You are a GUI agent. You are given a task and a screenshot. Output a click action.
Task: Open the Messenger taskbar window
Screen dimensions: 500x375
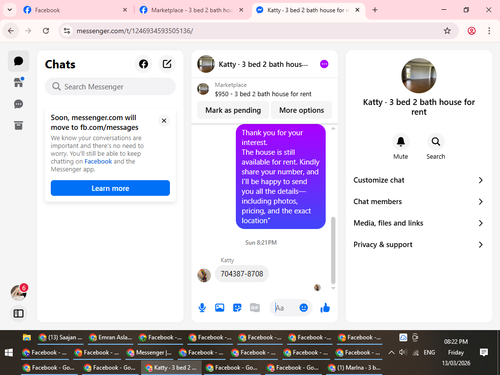pos(149,352)
